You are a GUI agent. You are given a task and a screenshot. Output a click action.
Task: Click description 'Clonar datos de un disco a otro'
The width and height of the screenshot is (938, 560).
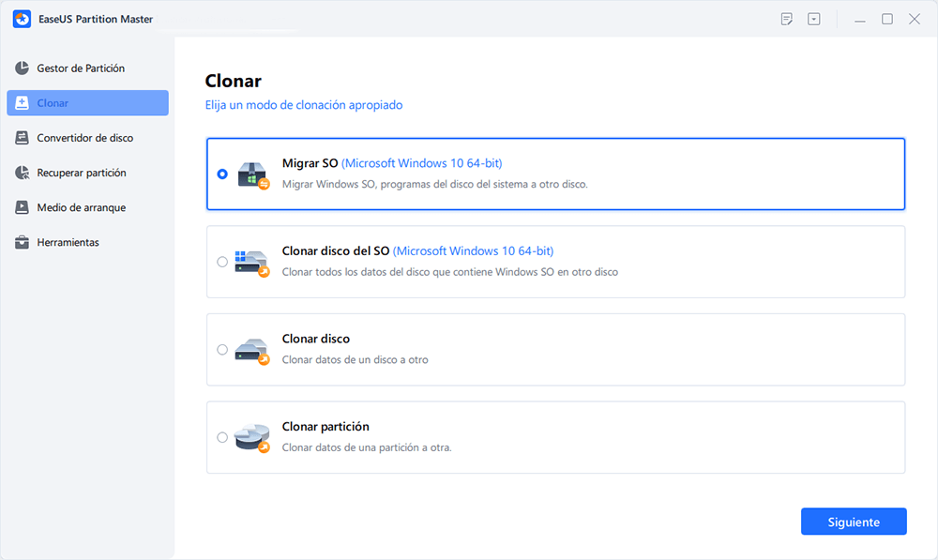coord(356,359)
